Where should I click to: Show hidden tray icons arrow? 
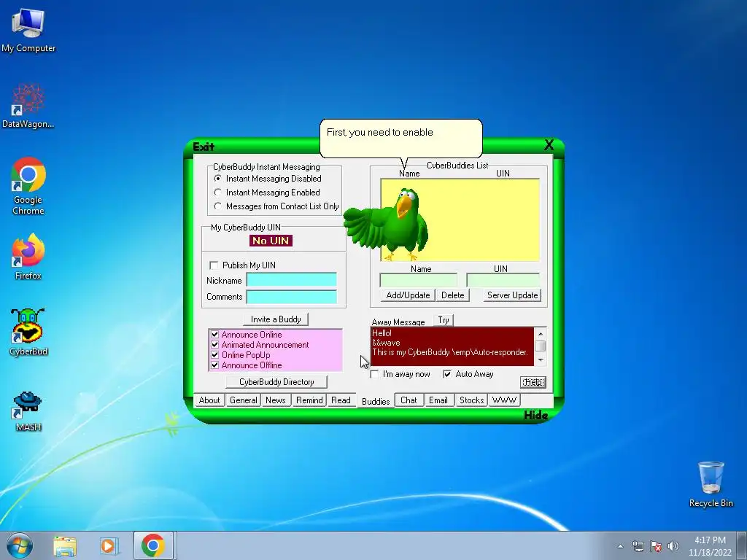coord(620,546)
